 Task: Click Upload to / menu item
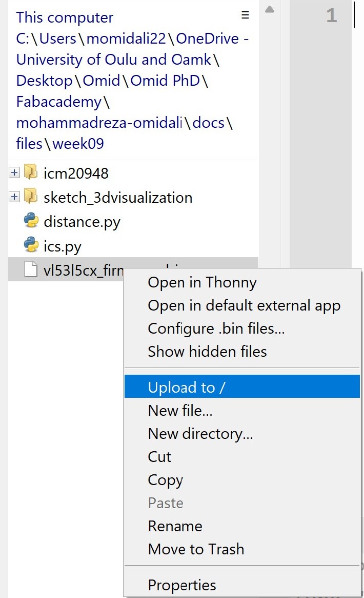point(187,387)
